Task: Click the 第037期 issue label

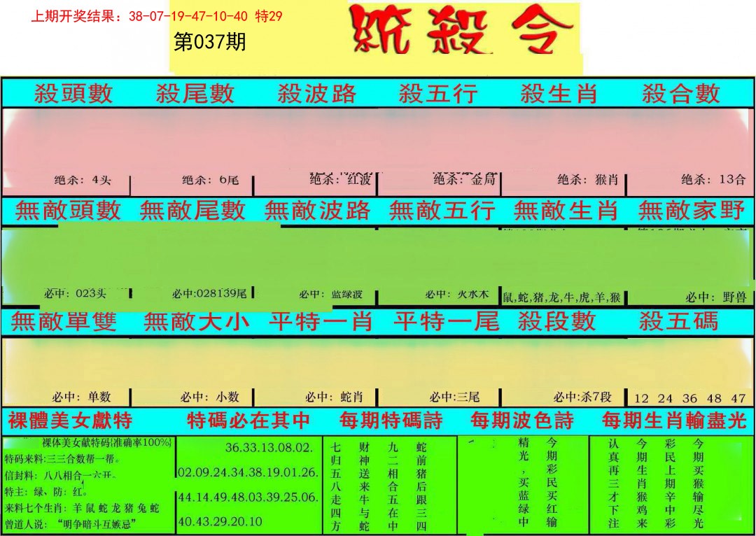Action: pos(209,43)
